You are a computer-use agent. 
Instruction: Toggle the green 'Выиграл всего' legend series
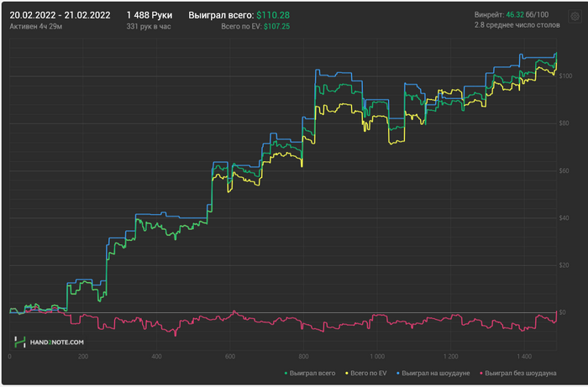pyautogui.click(x=310, y=373)
